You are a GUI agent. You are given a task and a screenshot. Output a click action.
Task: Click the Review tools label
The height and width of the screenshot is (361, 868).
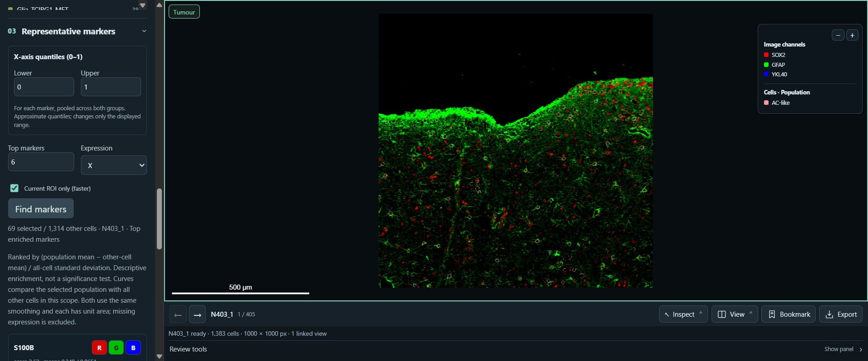point(188,349)
